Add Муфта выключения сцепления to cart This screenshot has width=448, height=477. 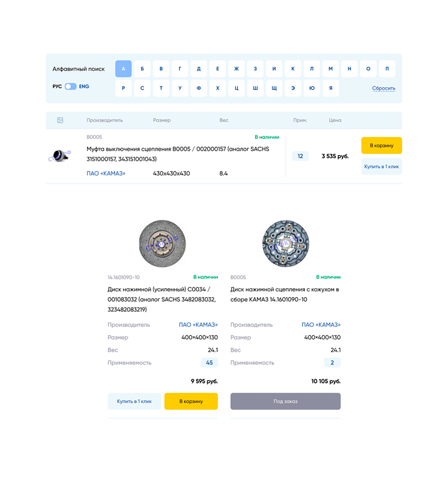tap(381, 145)
